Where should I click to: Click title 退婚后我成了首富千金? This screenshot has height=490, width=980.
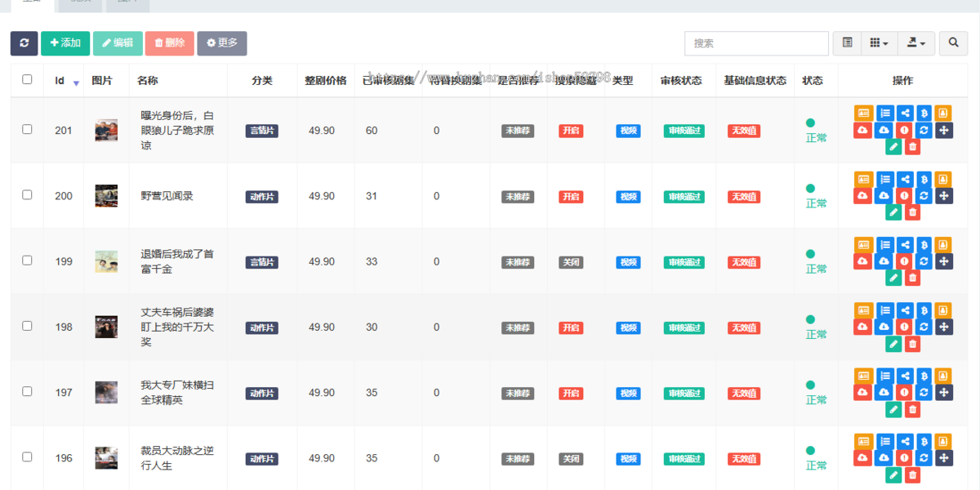click(x=177, y=261)
